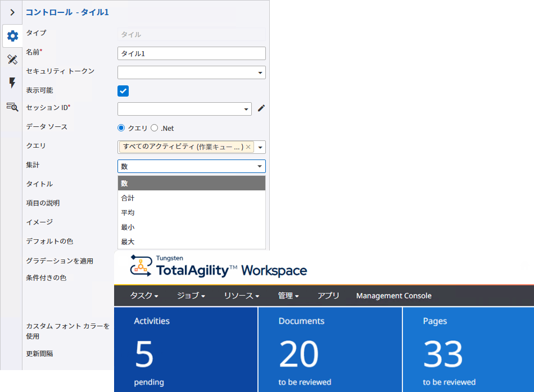Click the lightning bolt actions icon
The height and width of the screenshot is (392, 534).
[11, 83]
